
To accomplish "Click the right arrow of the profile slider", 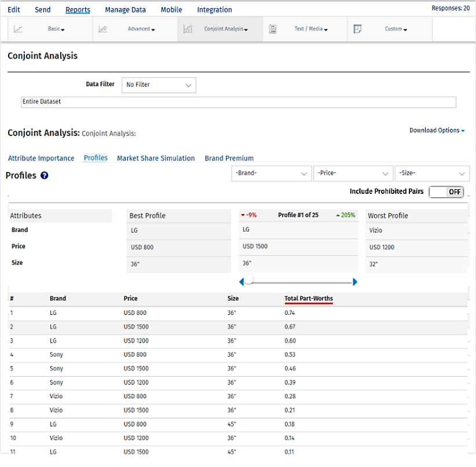I will point(355,282).
